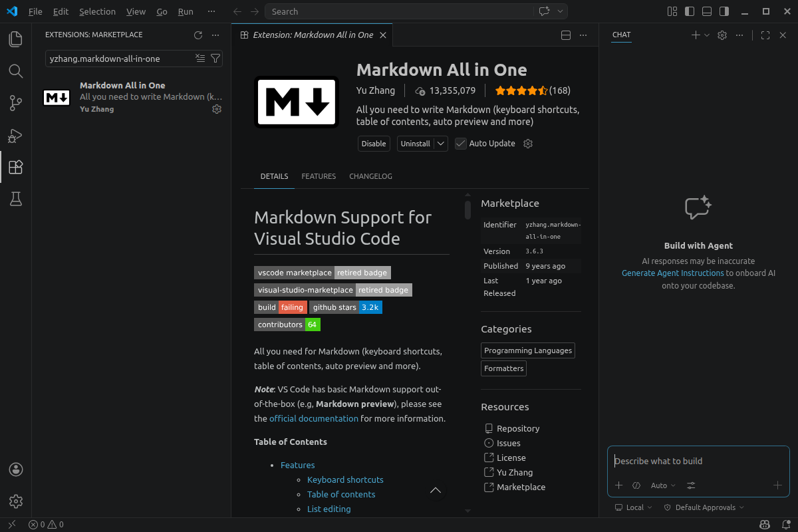Open chat settings gear icon
Screen dimensions: 798x532
point(722,35)
